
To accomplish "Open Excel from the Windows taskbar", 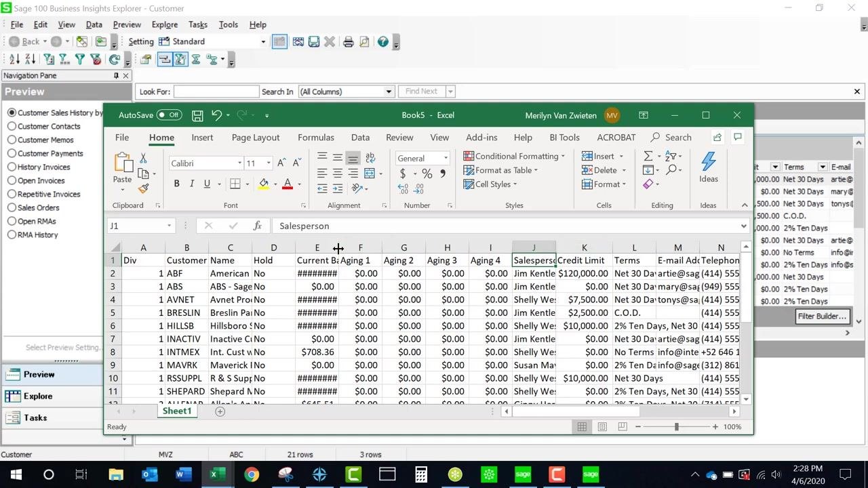I will click(x=217, y=474).
